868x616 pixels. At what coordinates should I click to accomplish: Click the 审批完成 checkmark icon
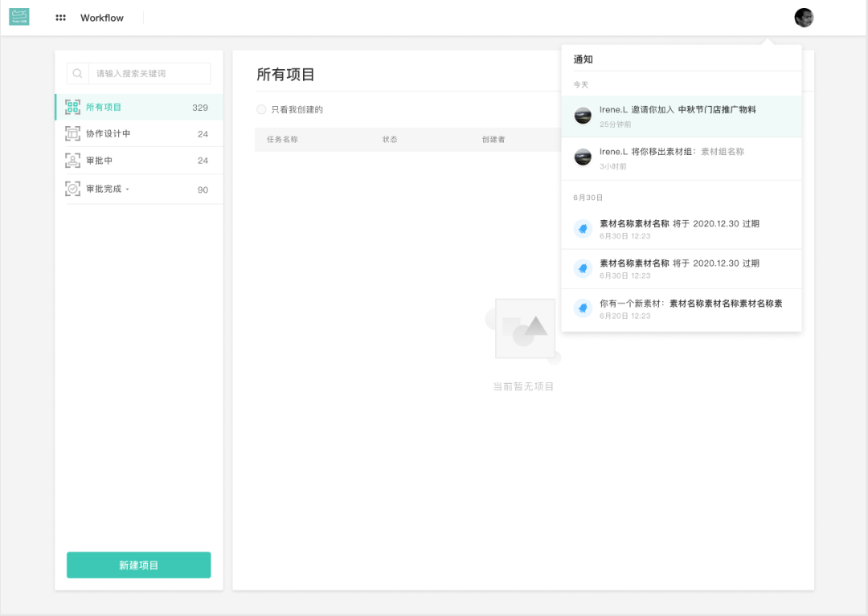pos(72,189)
